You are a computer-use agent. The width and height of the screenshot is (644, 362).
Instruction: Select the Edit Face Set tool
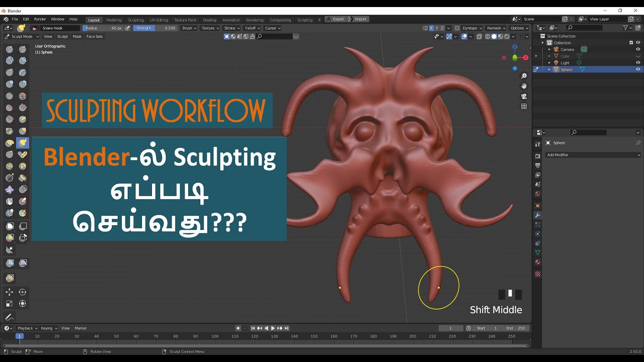point(10,278)
